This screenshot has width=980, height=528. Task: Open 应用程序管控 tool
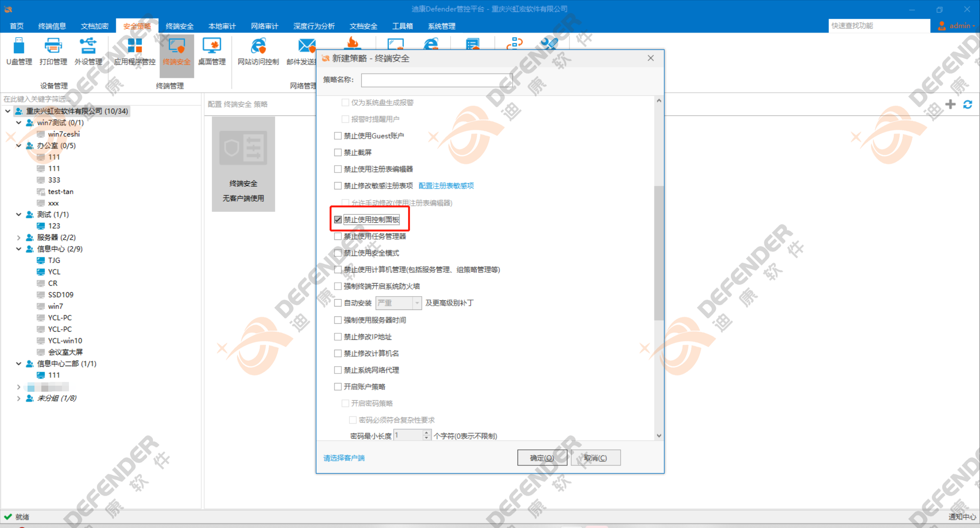(x=135, y=51)
